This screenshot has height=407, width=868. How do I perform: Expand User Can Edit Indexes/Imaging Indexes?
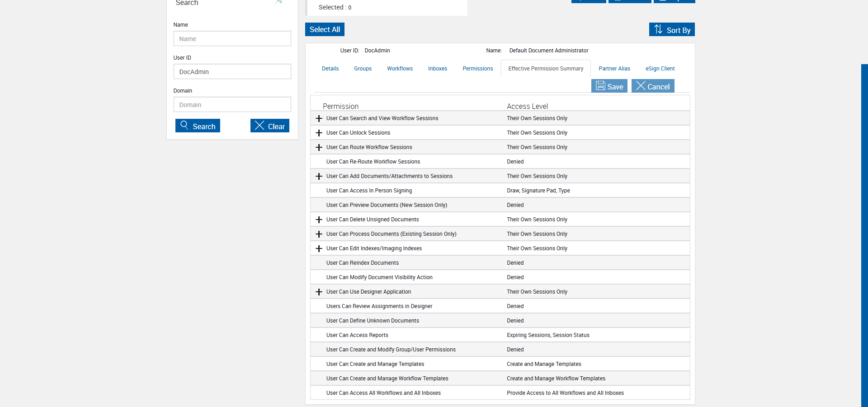[319, 248]
